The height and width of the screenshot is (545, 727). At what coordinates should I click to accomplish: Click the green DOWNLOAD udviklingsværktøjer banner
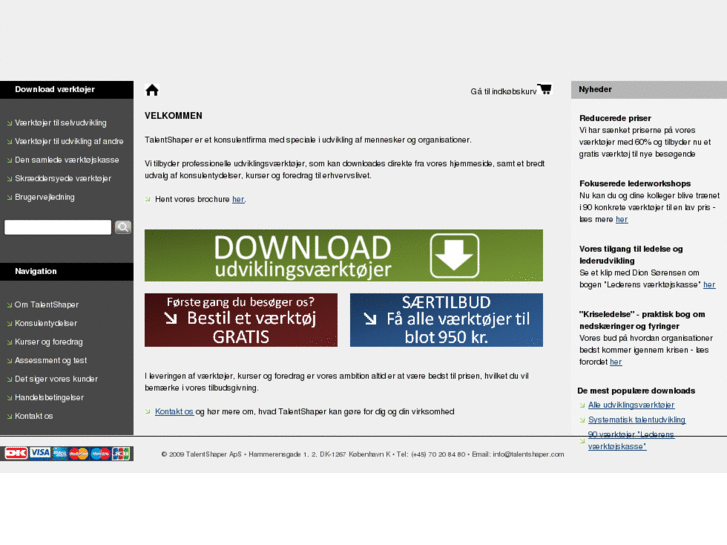click(344, 255)
